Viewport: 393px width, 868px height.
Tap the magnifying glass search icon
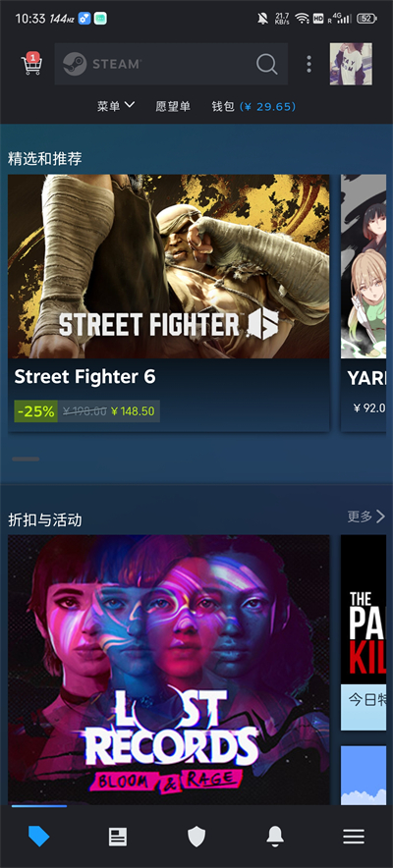click(267, 64)
